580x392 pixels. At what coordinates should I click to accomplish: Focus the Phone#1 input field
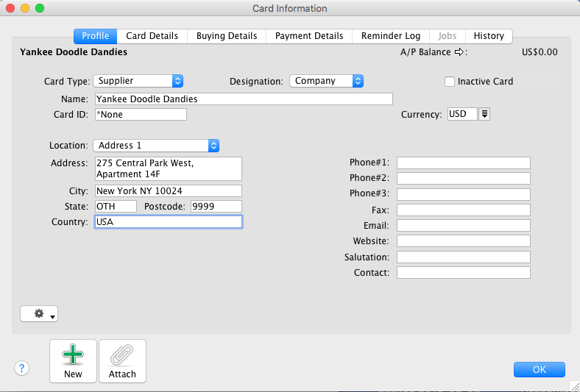[463, 163]
